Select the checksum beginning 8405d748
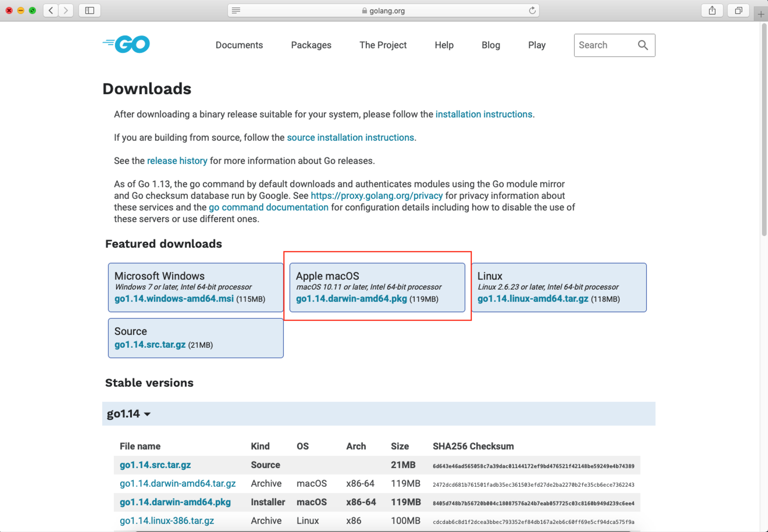Screen dimensions: 768x532 533,503
